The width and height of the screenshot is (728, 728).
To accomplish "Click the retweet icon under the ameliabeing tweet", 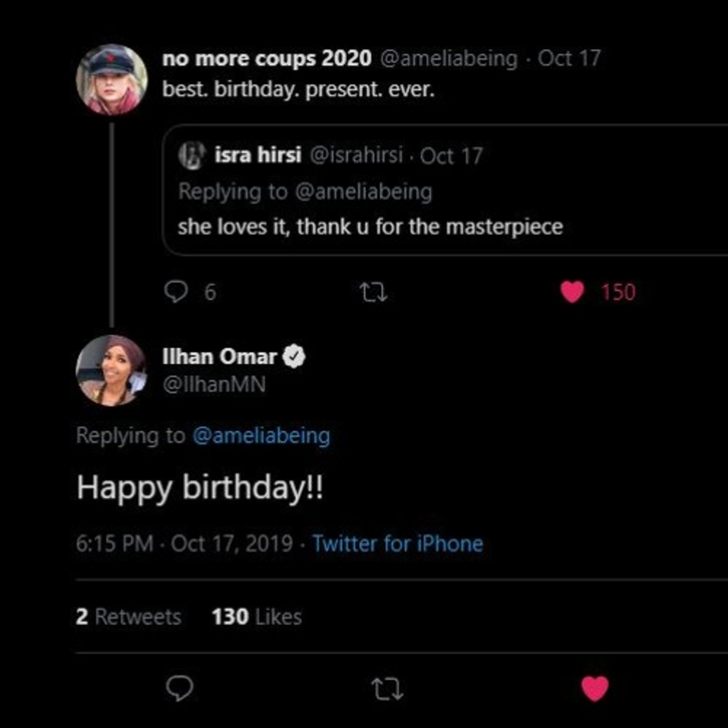I will (x=373, y=293).
